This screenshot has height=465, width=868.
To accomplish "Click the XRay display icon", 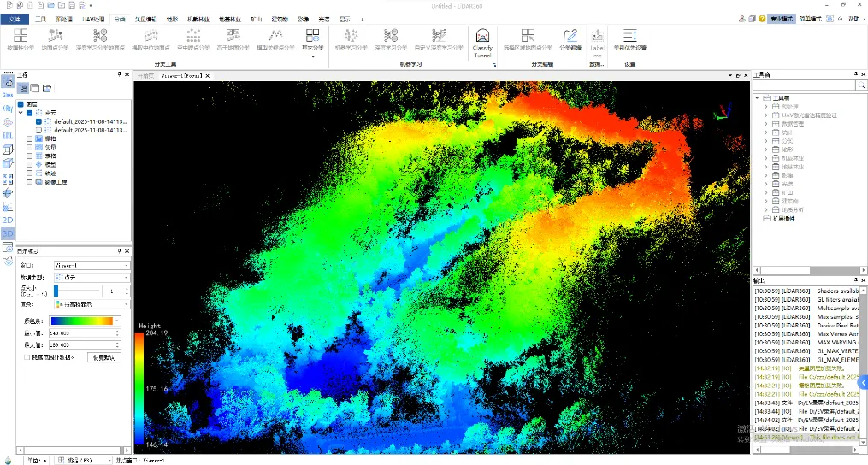I will click(x=7, y=108).
